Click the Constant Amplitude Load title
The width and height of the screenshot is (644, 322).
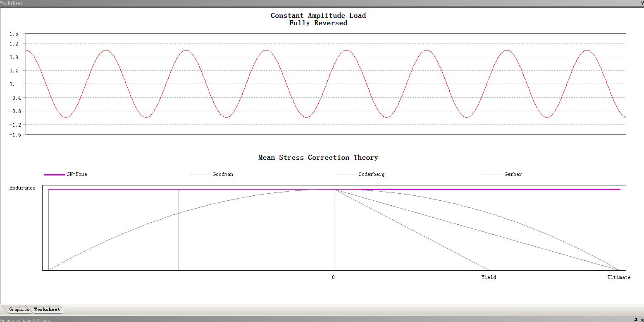pos(318,15)
